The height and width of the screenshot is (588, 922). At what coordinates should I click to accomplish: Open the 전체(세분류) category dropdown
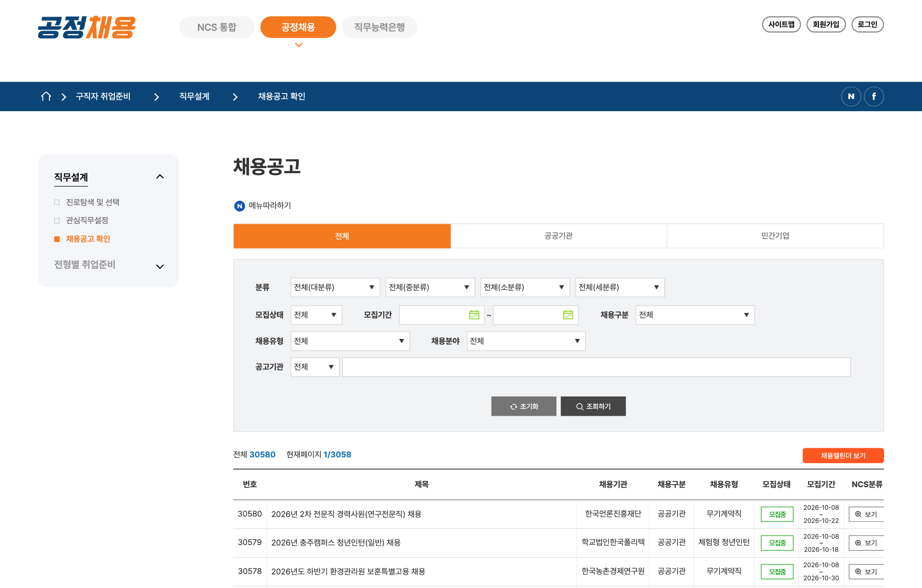620,287
